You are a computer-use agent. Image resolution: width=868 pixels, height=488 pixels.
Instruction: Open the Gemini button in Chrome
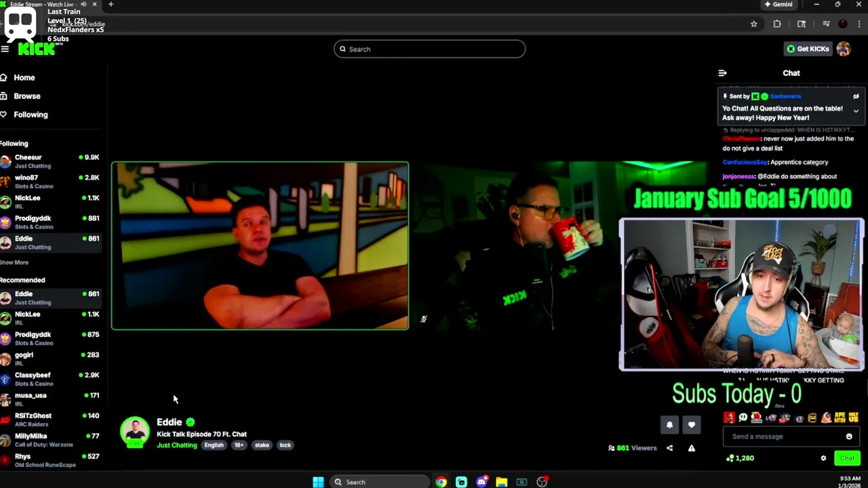[x=778, y=4]
